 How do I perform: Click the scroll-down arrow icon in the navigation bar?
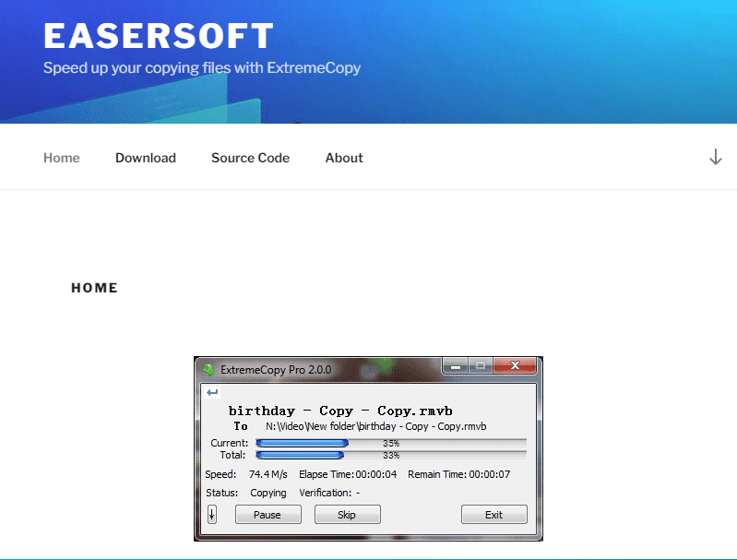pyautogui.click(x=716, y=157)
